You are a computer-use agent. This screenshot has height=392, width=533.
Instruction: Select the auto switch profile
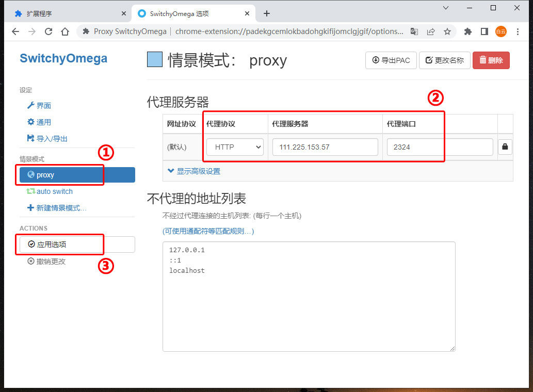(x=50, y=191)
